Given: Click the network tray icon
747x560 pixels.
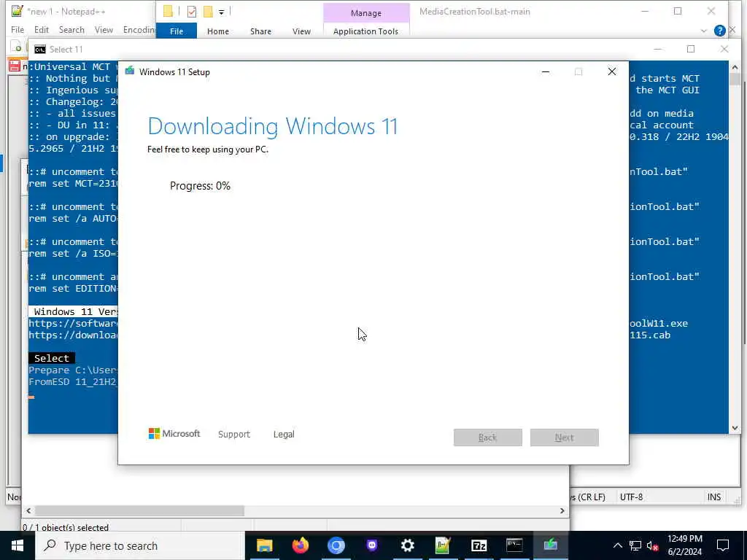Looking at the screenshot, I should point(635,545).
